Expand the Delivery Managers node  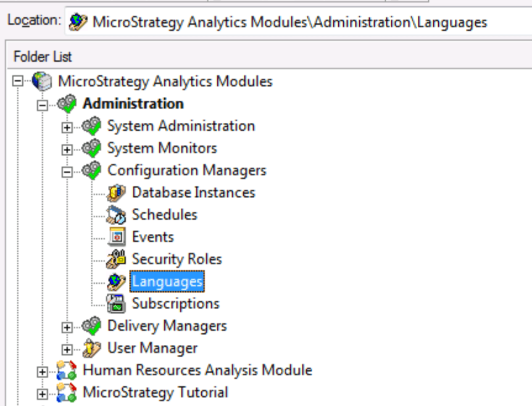67,327
